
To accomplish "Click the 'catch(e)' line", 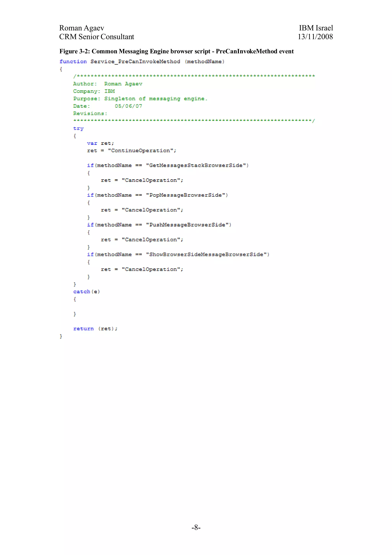I will (87, 292).
